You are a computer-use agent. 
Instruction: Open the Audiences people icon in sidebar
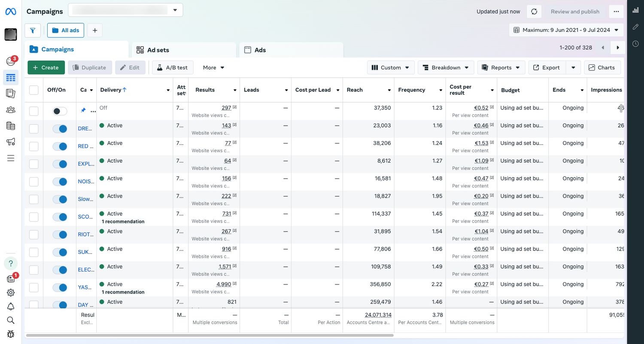11,110
